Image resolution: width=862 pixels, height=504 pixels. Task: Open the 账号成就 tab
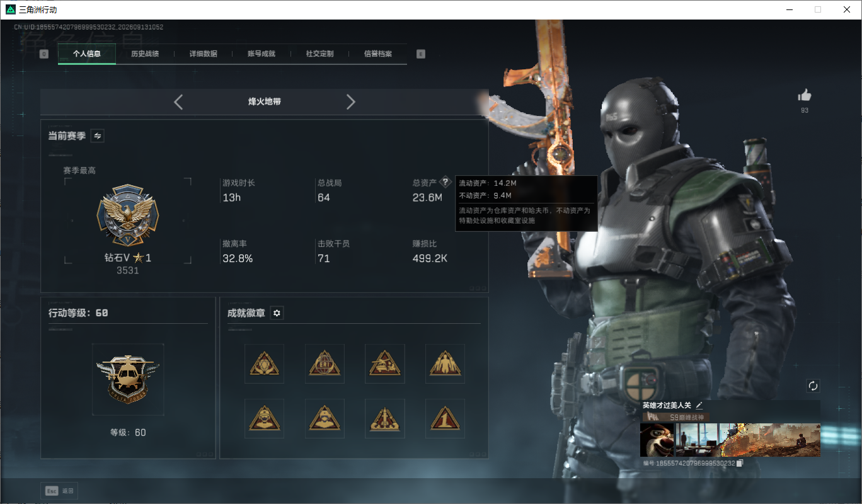(x=261, y=54)
